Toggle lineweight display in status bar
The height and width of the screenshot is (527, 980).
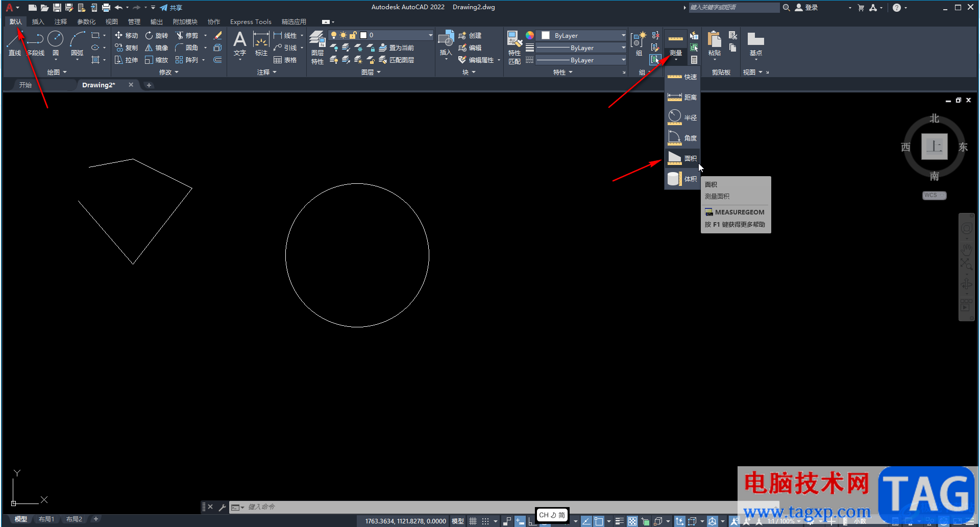[x=619, y=521]
